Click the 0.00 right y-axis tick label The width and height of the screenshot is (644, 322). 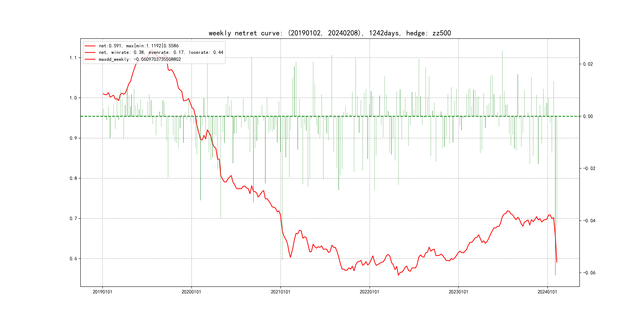click(x=588, y=116)
